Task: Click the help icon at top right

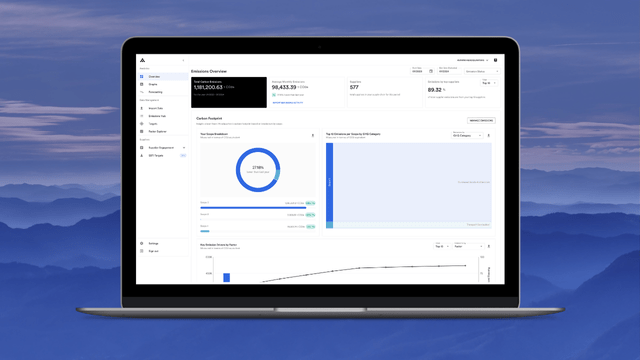Action: click(496, 60)
